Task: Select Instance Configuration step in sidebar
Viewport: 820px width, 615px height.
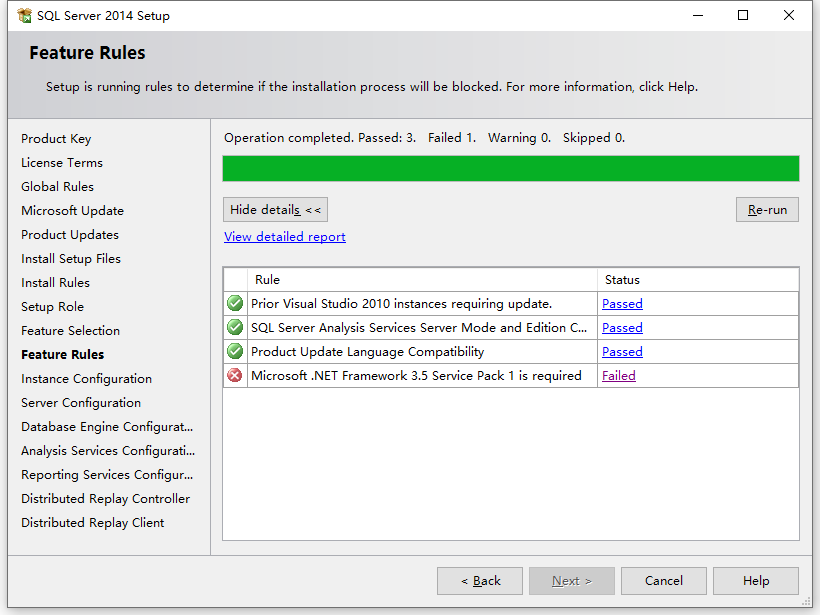Action: click(86, 379)
